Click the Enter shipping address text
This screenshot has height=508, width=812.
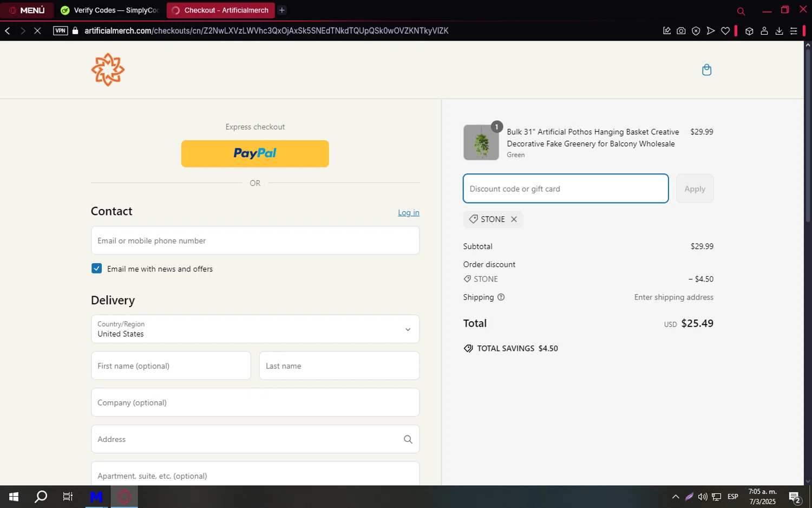coord(673,297)
